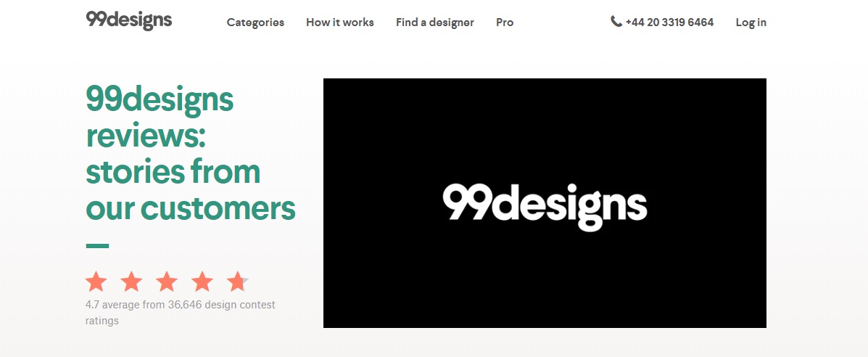Viewport: 868px width, 357px height.
Task: Select the third rating star
Action: pos(167,282)
